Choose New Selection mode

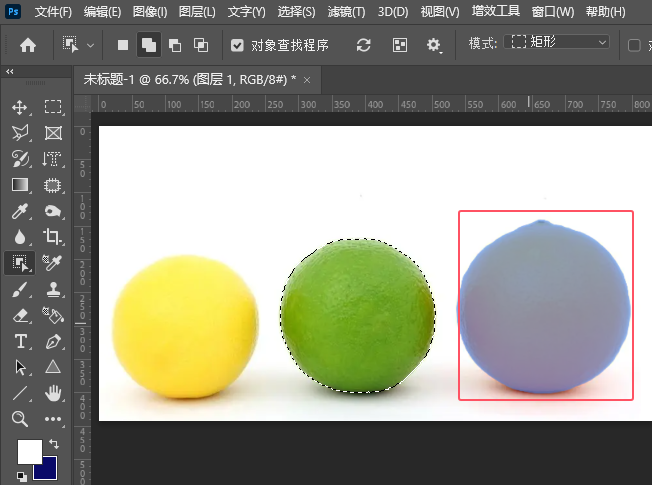point(123,45)
